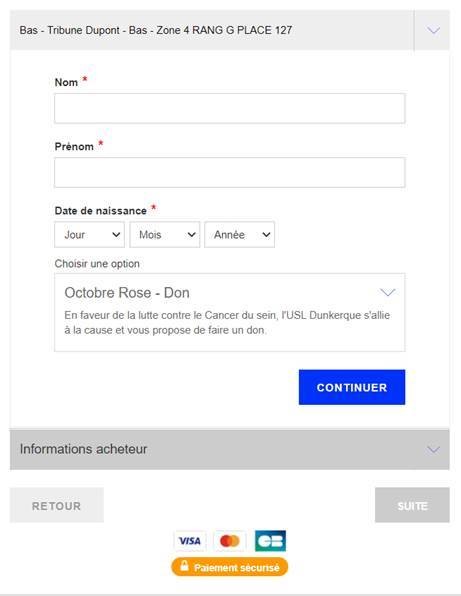This screenshot has width=461, height=596.
Task: Open the Octobre Rose - Don option chevron
Action: coord(388,292)
